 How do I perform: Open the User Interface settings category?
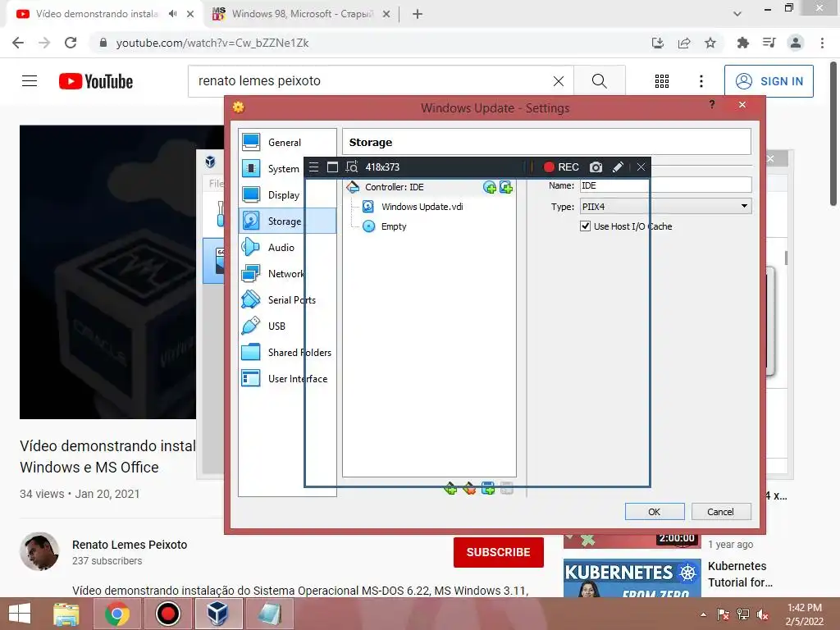coord(287,378)
